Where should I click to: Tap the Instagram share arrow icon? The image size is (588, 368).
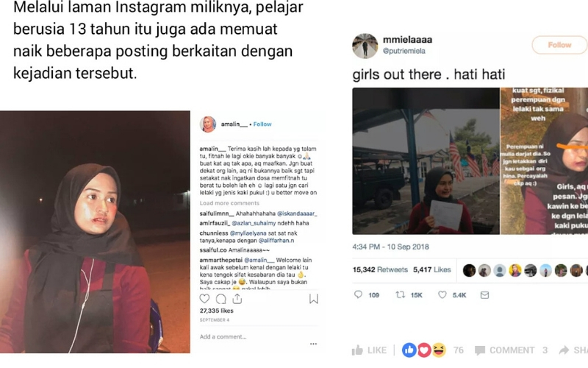point(237,299)
